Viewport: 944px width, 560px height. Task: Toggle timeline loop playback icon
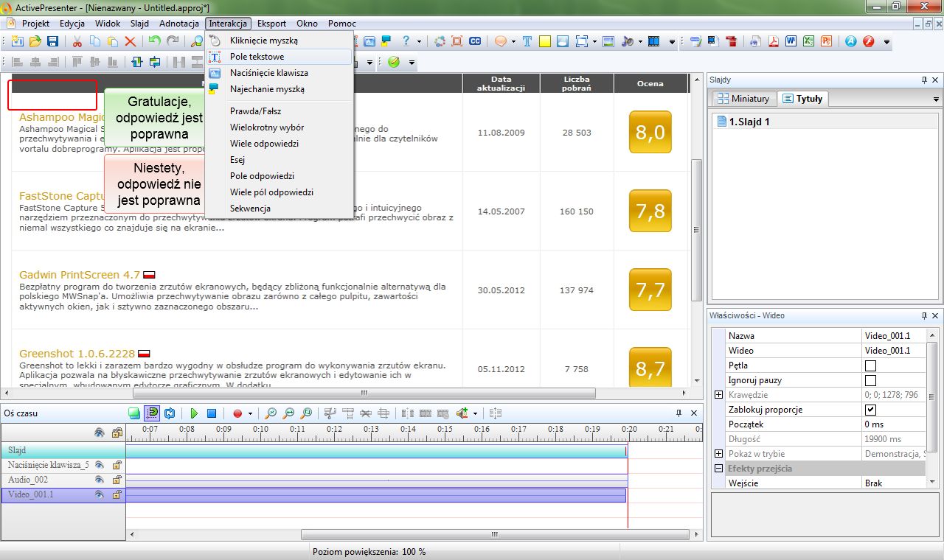pos(169,413)
